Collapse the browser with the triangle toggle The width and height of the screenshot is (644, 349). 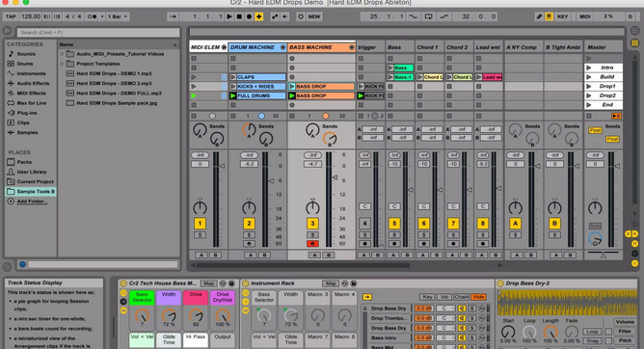click(x=7, y=31)
